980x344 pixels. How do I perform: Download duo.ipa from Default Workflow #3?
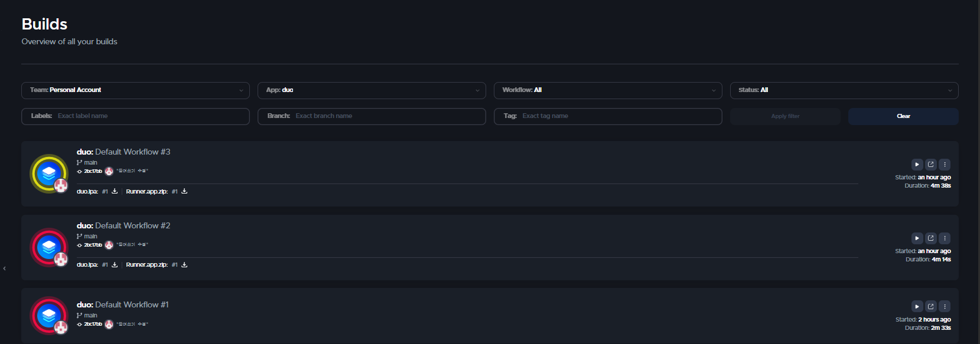pos(115,191)
